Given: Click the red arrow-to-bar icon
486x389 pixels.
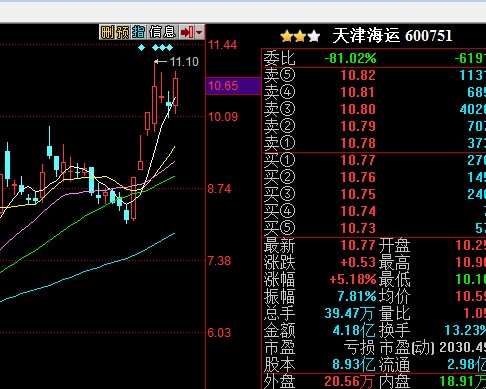Looking at the screenshot, I should pos(187,32).
